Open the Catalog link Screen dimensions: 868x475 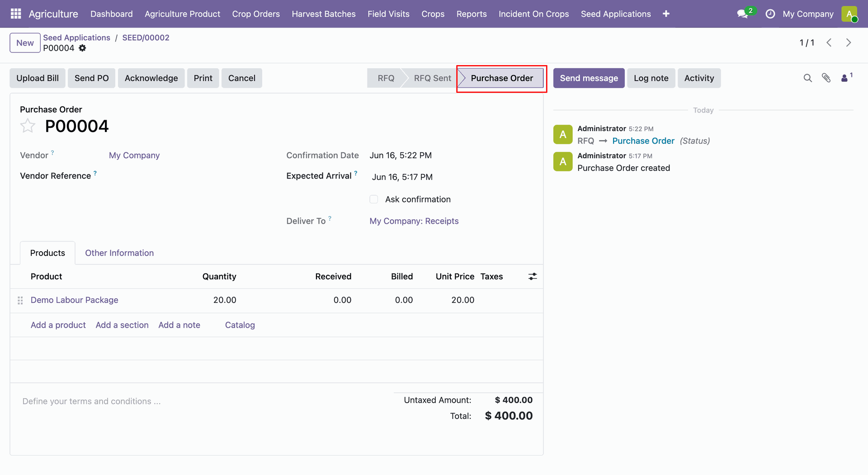tap(240, 325)
